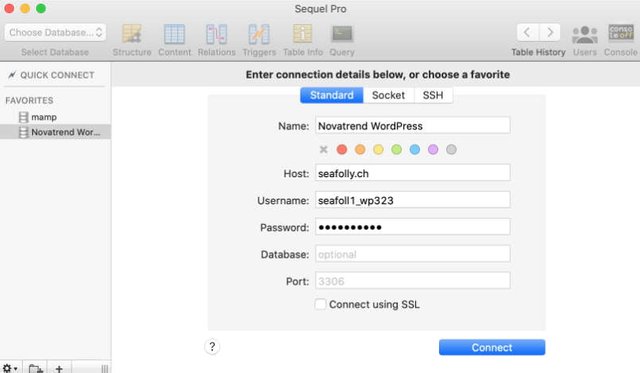This screenshot has width=640, height=373.
Task: Pick the blue favorite color swatch
Action: coord(415,149)
